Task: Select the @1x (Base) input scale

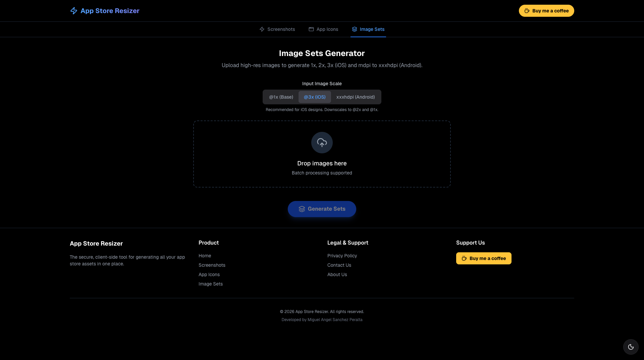Action: (x=281, y=97)
